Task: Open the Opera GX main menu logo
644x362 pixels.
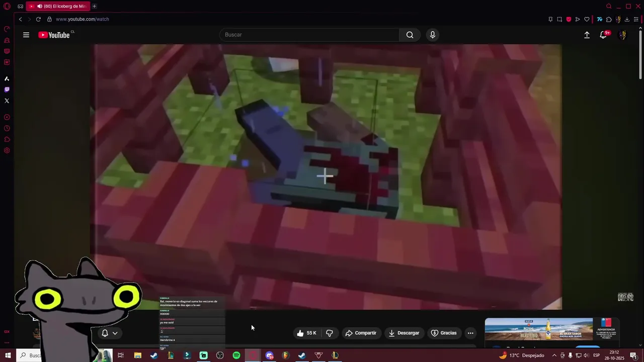Action: (x=7, y=7)
